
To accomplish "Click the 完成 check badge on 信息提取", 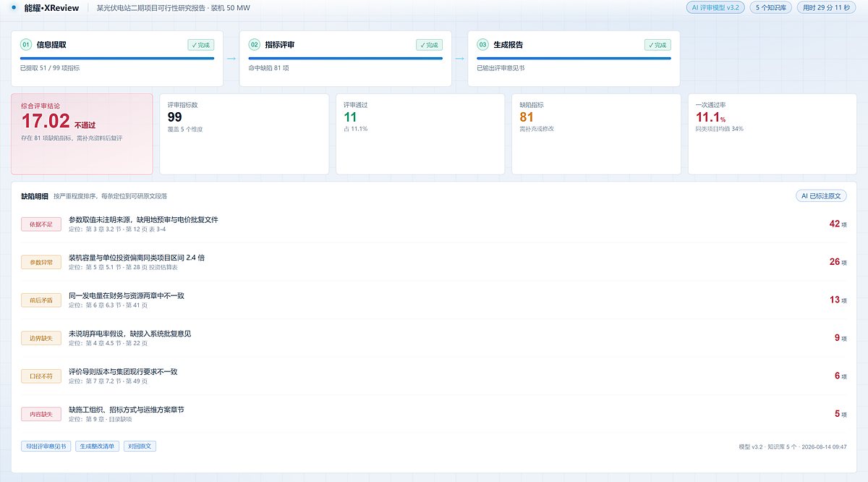I will [x=201, y=45].
